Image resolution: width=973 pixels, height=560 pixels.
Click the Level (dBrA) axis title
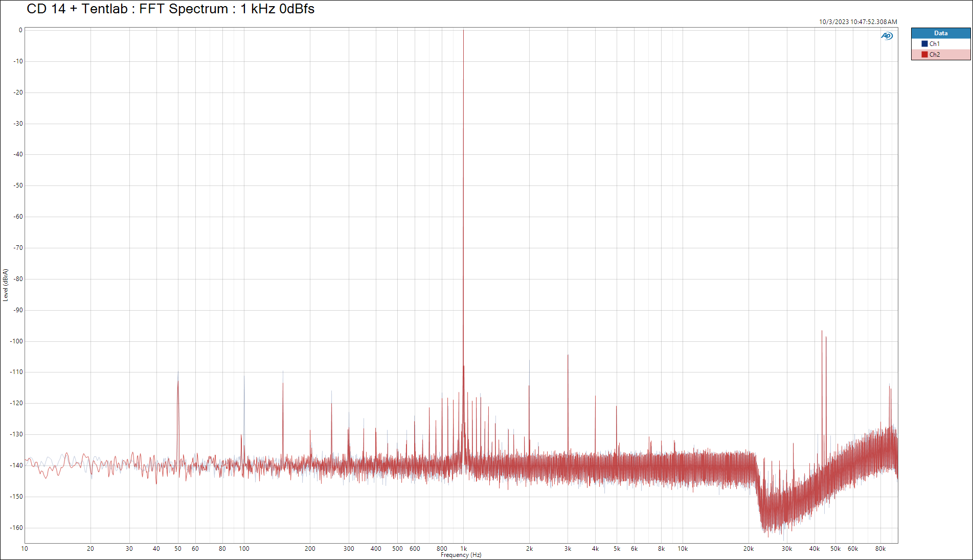(x=6, y=285)
